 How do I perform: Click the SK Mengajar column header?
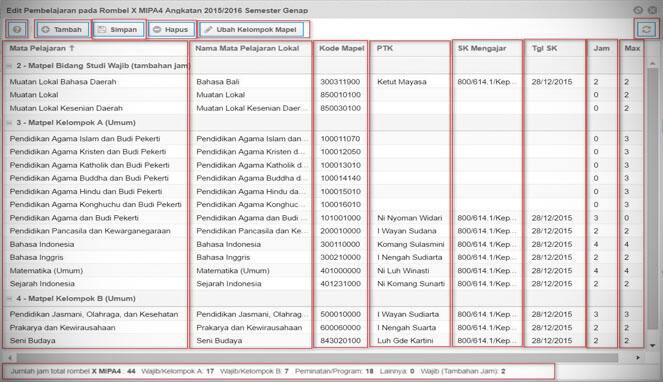click(488, 48)
